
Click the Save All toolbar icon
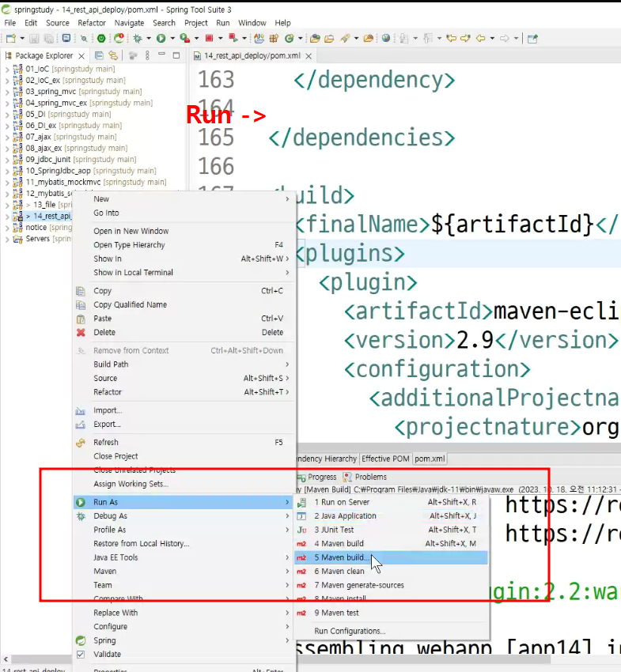click(49, 39)
